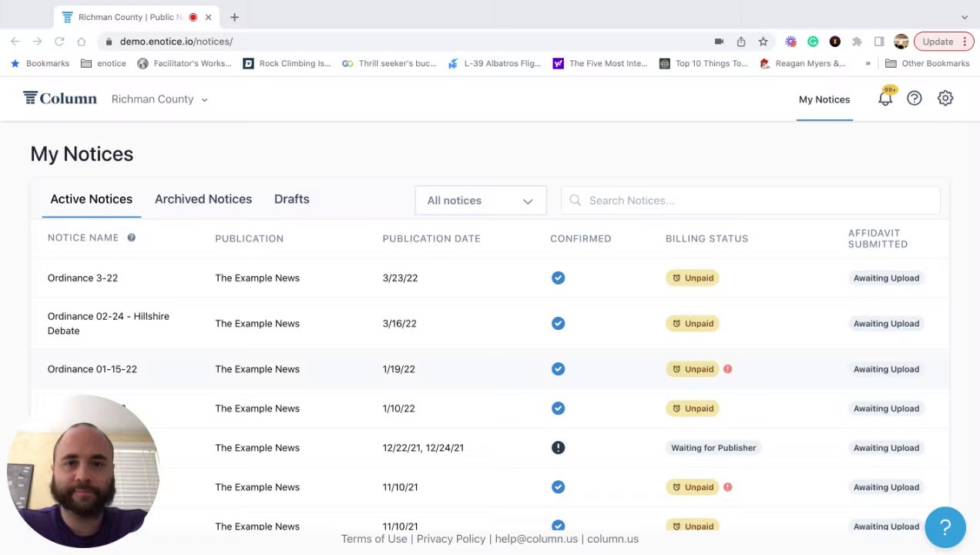Click the Privacy Policy link
Image resolution: width=980 pixels, height=555 pixels.
451,539
